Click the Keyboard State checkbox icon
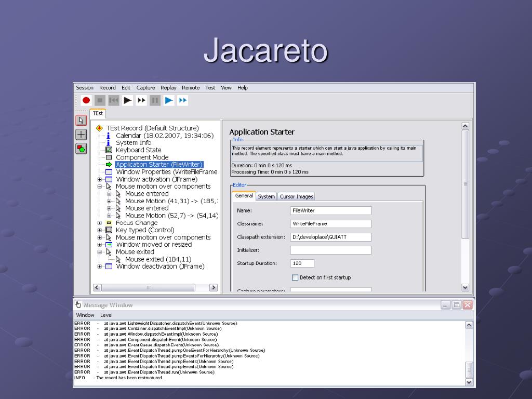The width and height of the screenshot is (532, 399). coord(109,150)
